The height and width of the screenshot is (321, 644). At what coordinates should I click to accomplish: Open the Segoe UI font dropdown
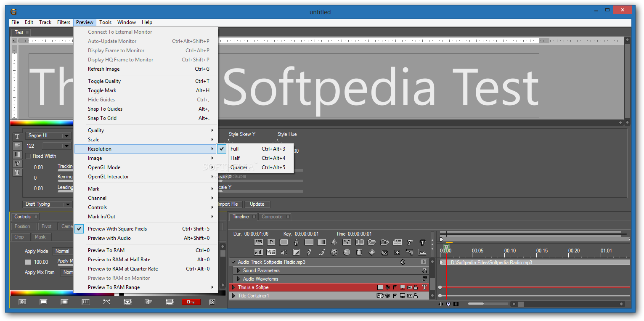pos(49,135)
